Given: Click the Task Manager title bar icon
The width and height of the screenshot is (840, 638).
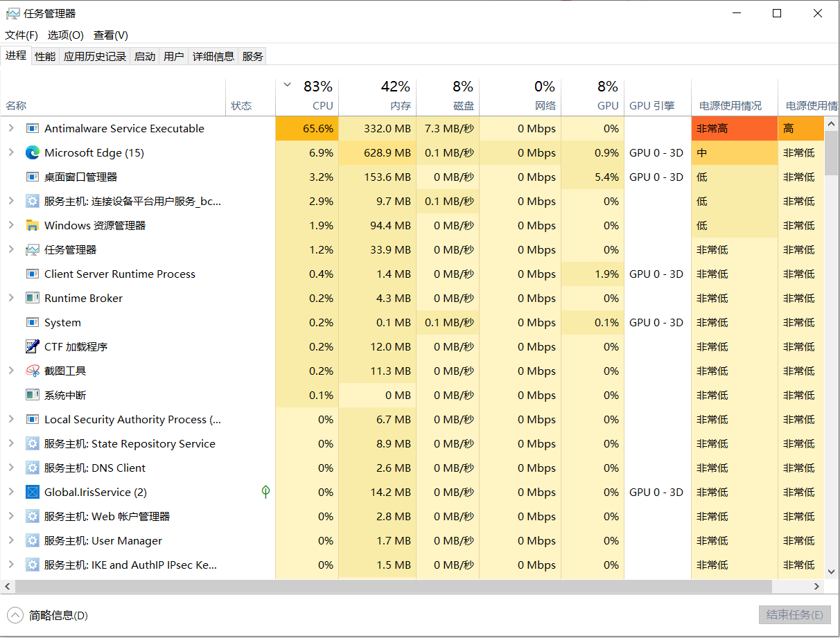Looking at the screenshot, I should point(12,13).
